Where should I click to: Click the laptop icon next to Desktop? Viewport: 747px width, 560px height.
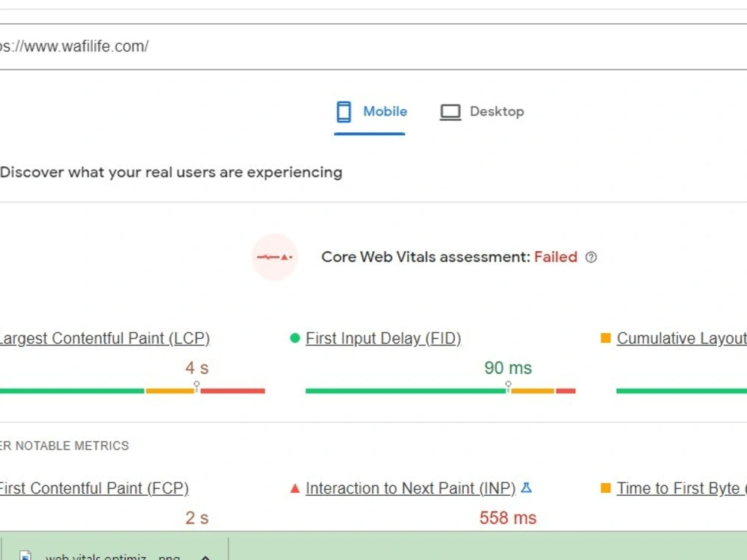pos(450,111)
